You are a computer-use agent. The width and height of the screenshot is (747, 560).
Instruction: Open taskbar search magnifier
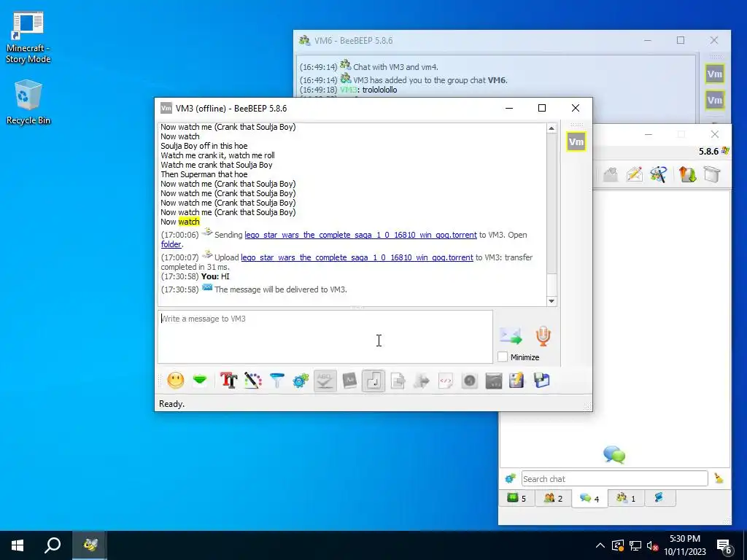click(53, 545)
